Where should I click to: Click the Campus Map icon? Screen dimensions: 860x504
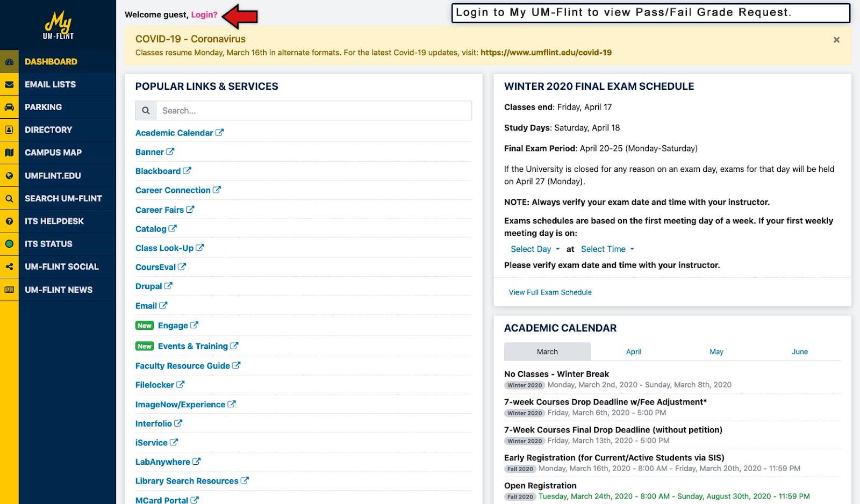pos(9,153)
